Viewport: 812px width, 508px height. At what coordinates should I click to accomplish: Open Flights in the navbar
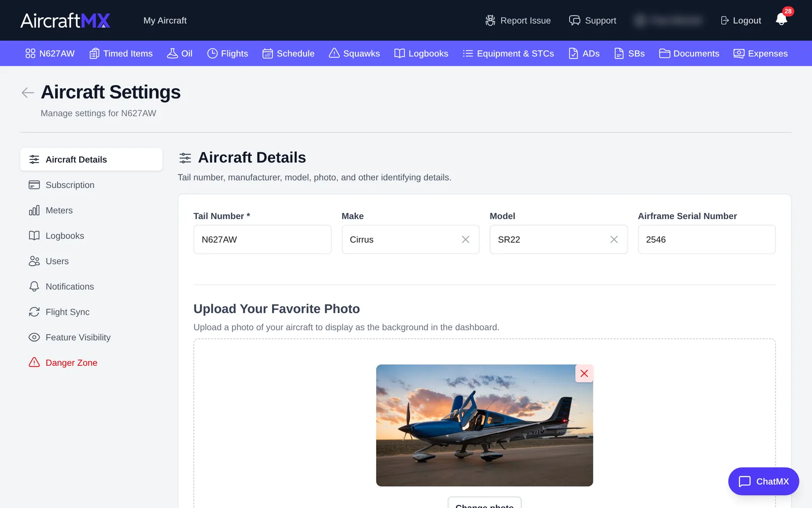tap(227, 53)
